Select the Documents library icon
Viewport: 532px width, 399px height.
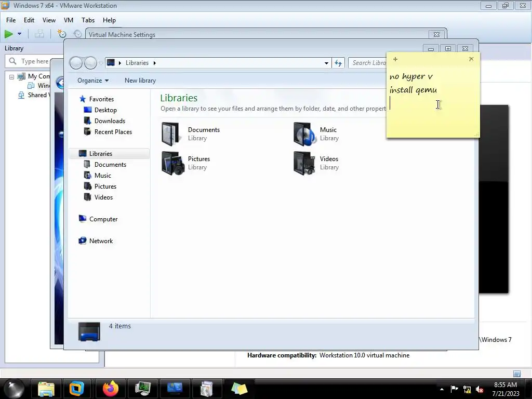pos(171,134)
